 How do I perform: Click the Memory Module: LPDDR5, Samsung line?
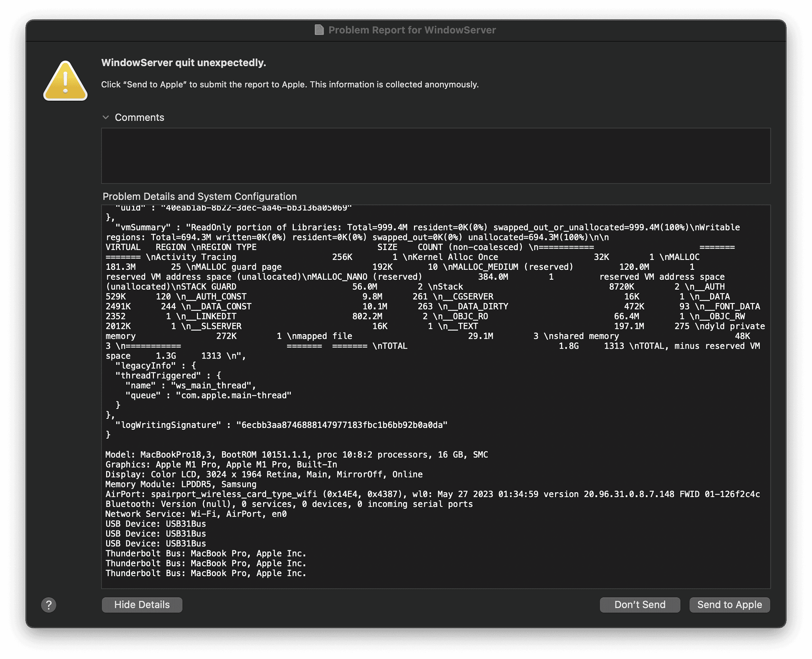pyautogui.click(x=180, y=484)
